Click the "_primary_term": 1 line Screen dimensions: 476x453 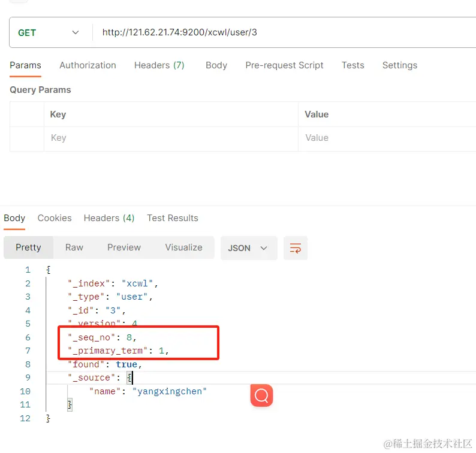pyautogui.click(x=118, y=351)
